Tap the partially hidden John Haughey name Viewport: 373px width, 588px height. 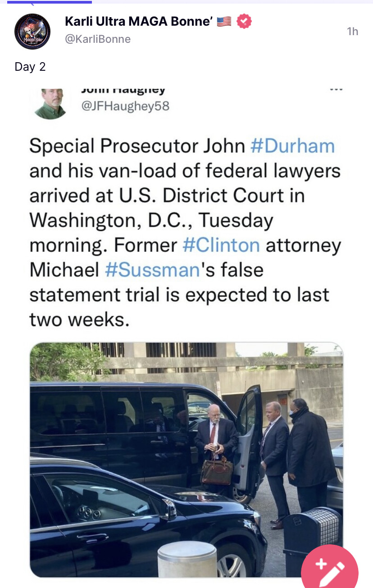click(123, 90)
